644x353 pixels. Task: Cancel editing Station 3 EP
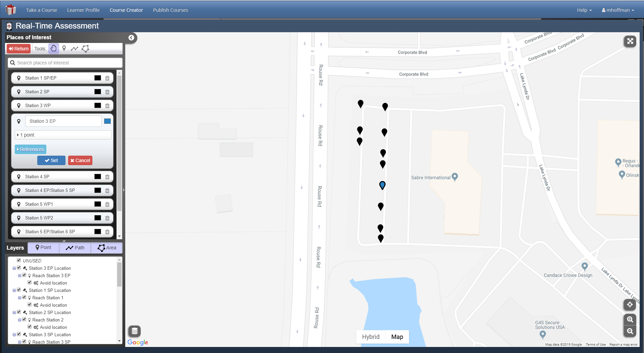(80, 160)
